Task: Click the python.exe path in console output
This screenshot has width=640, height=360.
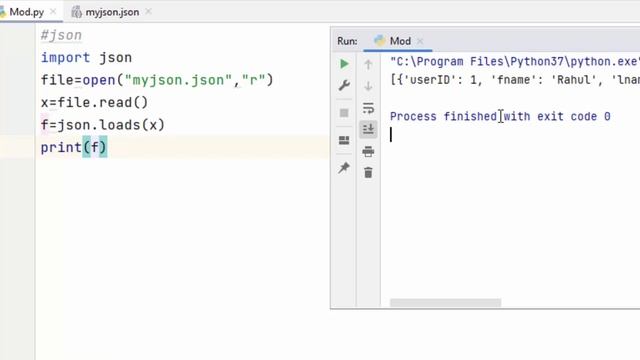Action: coord(515,62)
